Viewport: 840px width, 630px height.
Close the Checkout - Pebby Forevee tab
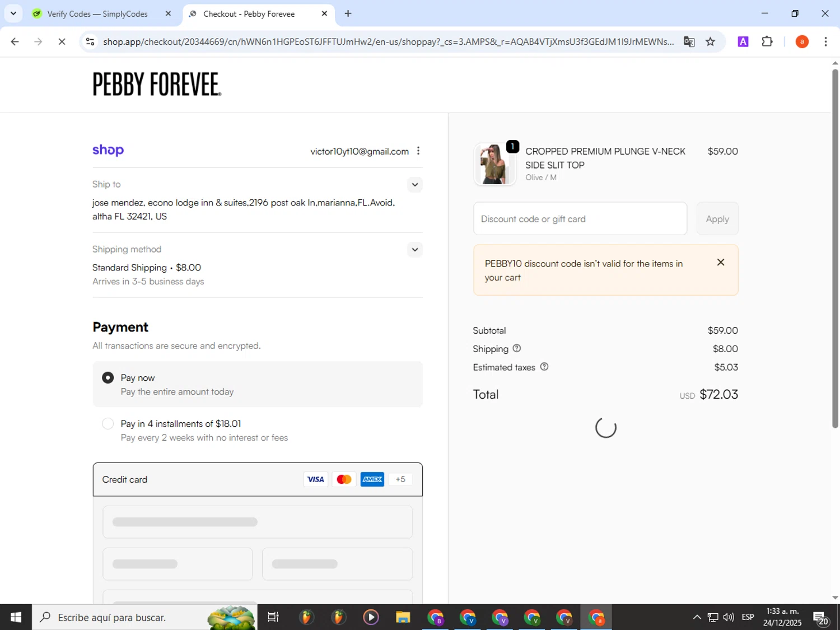(324, 13)
